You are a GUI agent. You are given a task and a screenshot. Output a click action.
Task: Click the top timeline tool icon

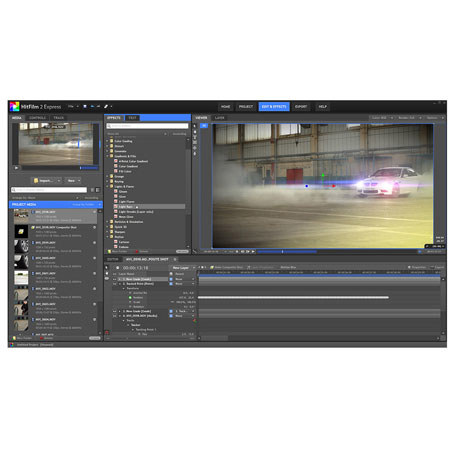(x=107, y=268)
